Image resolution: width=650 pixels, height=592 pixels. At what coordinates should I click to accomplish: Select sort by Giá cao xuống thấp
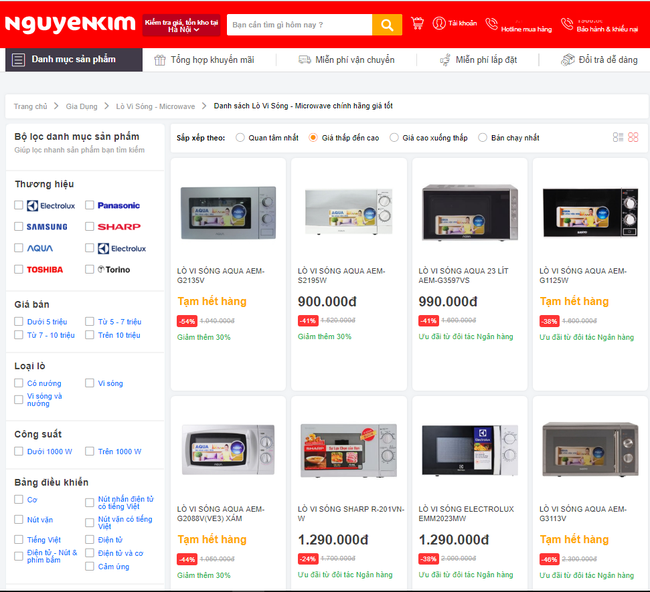pos(394,138)
